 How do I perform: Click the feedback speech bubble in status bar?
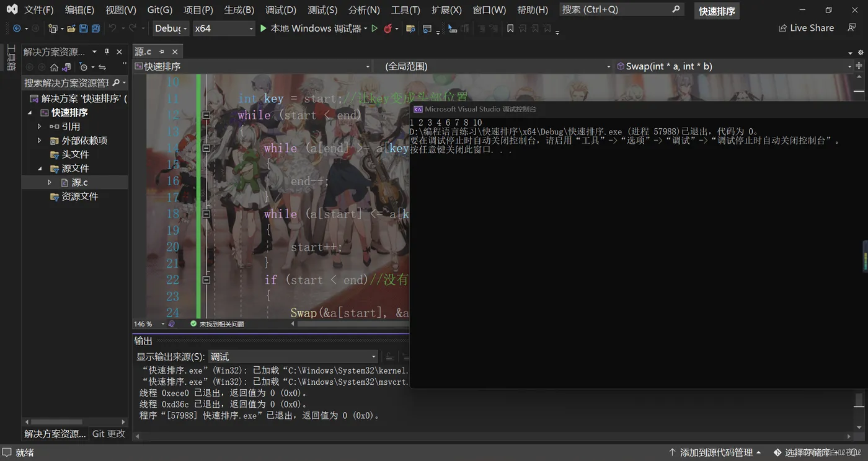(x=7, y=452)
